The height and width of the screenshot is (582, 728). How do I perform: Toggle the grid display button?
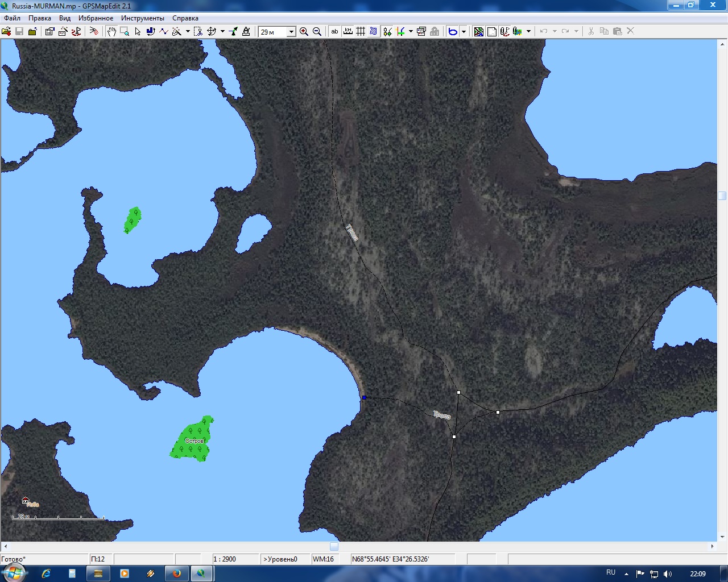tap(361, 32)
